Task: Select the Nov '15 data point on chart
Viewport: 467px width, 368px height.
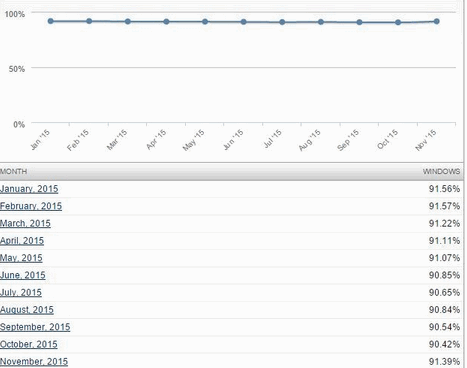Action: click(x=437, y=21)
